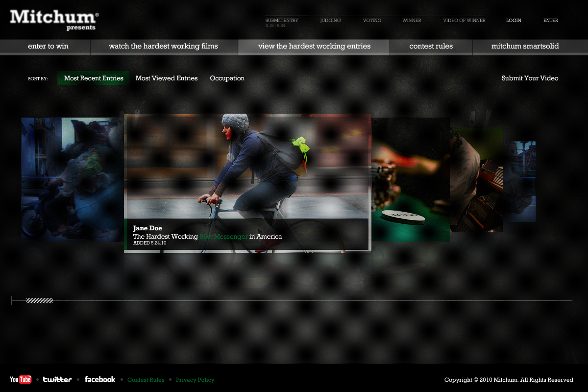Open the Privacy Policy link
588x392 pixels.
pos(195,380)
